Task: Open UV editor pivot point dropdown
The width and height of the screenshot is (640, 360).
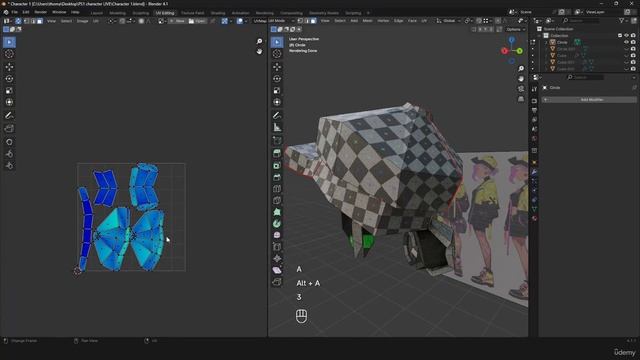Action: click(x=111, y=21)
